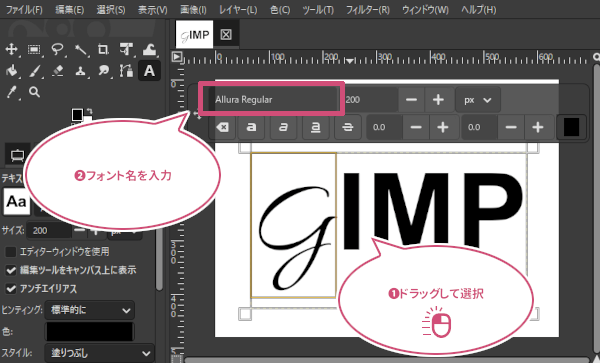The image size is (600, 363).
Task: Open the navigation icon at canvas bottom-left
Action: coord(176,359)
